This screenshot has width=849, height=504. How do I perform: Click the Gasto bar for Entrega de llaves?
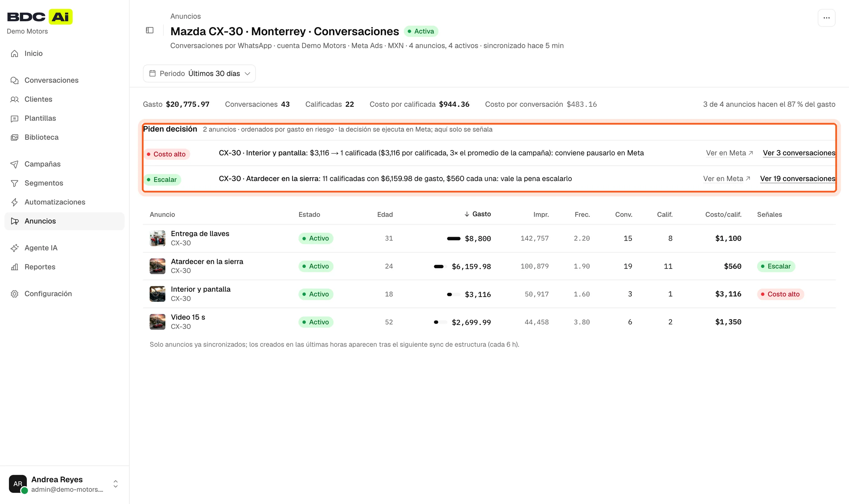[453, 239]
